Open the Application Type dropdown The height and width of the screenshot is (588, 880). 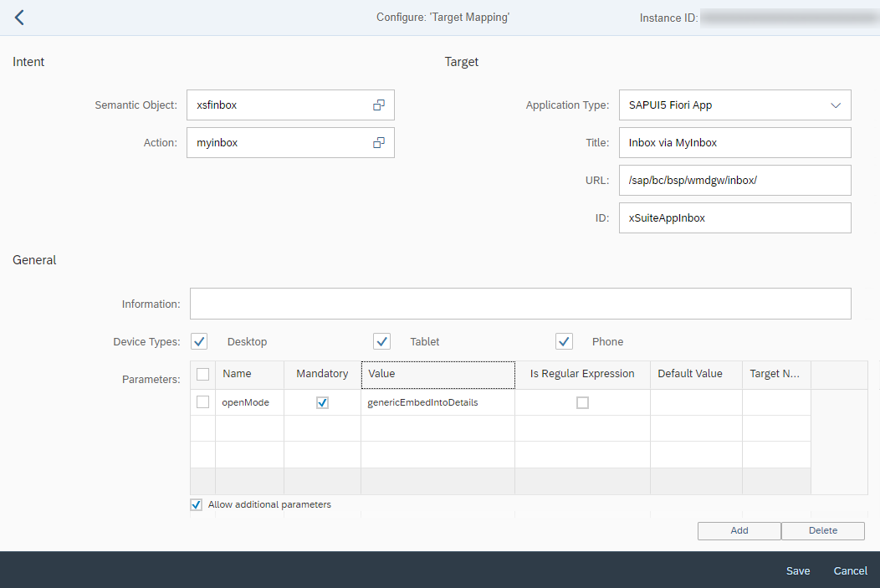[x=836, y=105]
